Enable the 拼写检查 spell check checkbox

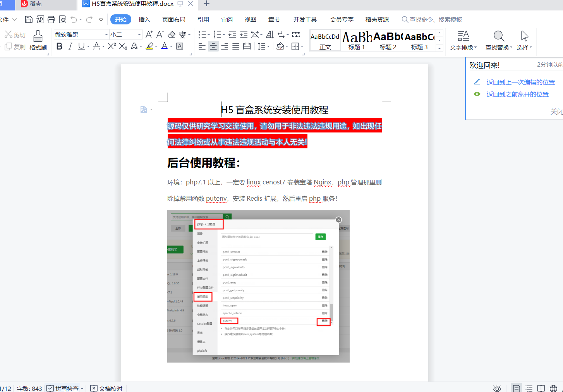51,388
